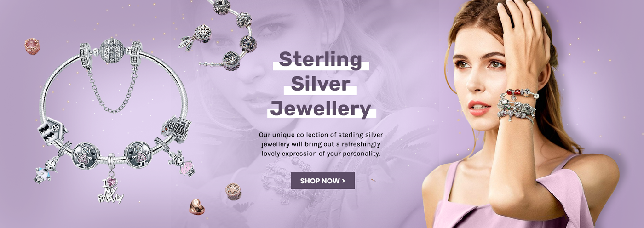Click the sterling silver collection description paragraph
Screen dimensions: 644x228
pos(321,144)
